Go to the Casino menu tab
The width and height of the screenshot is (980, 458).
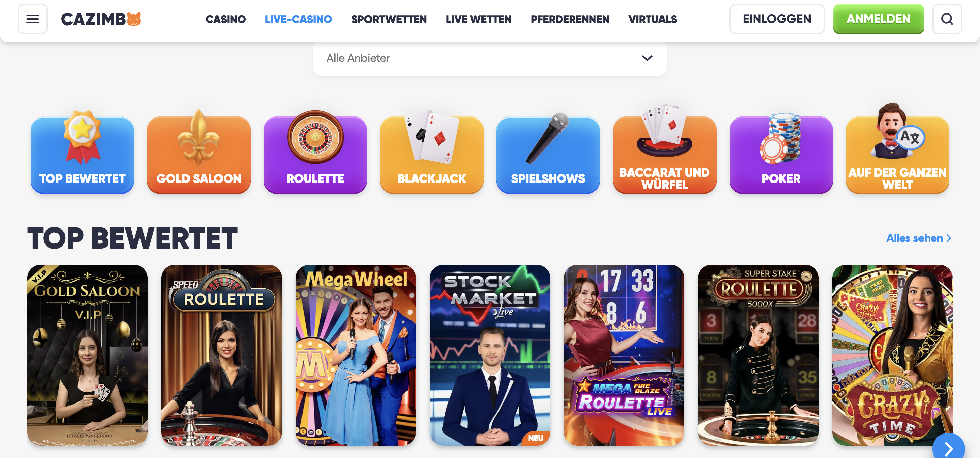[226, 19]
